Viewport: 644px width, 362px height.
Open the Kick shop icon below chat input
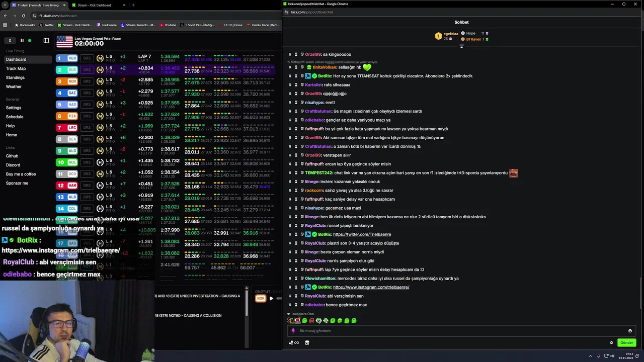[307, 343]
